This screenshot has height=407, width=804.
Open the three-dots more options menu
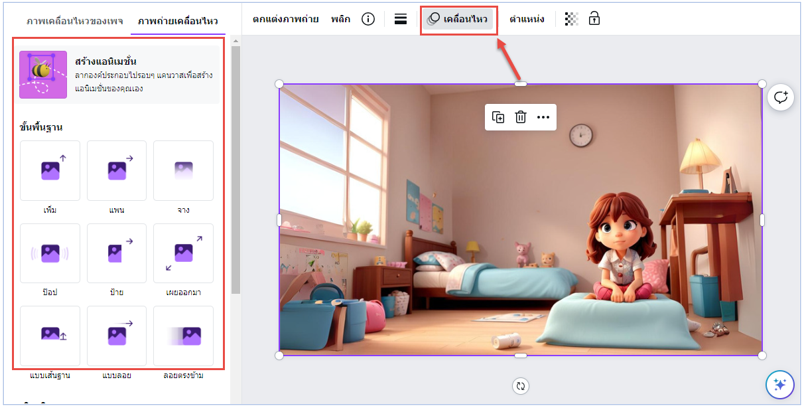(543, 117)
